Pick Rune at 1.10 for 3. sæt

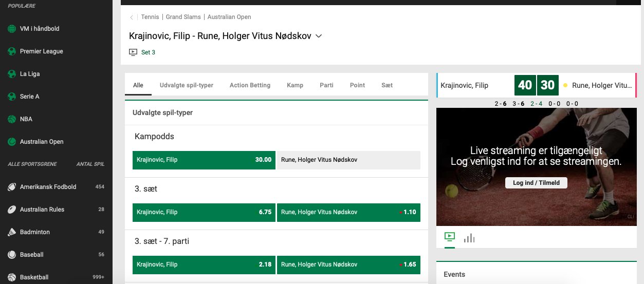tap(348, 212)
